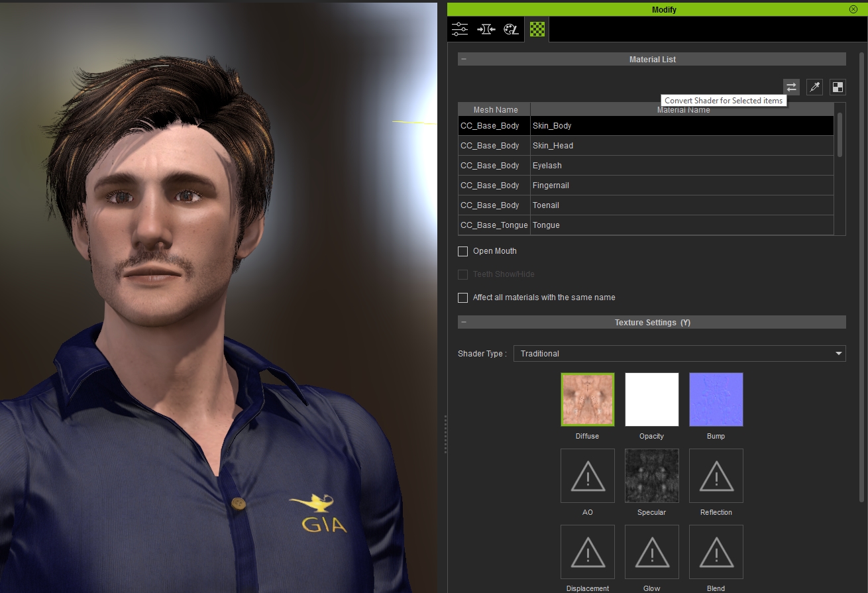868x593 pixels.
Task: Select the Toenail material row
Action: [x=646, y=205]
